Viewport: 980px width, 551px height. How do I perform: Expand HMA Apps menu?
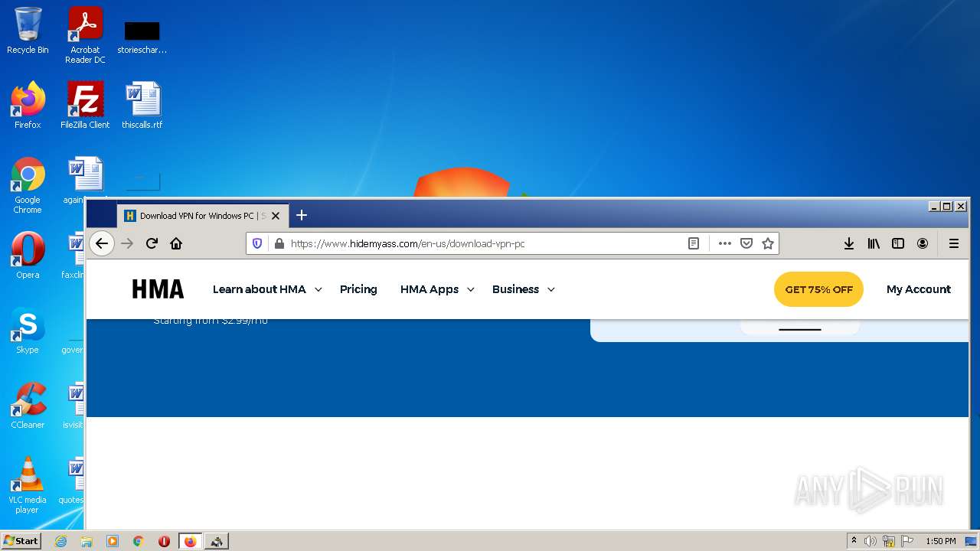pyautogui.click(x=437, y=289)
